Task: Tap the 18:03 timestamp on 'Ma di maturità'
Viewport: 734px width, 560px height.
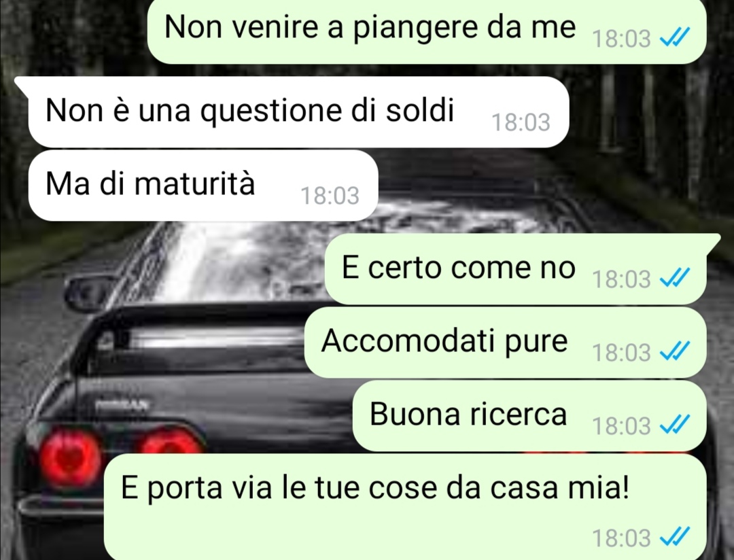Action: pyautogui.click(x=330, y=196)
